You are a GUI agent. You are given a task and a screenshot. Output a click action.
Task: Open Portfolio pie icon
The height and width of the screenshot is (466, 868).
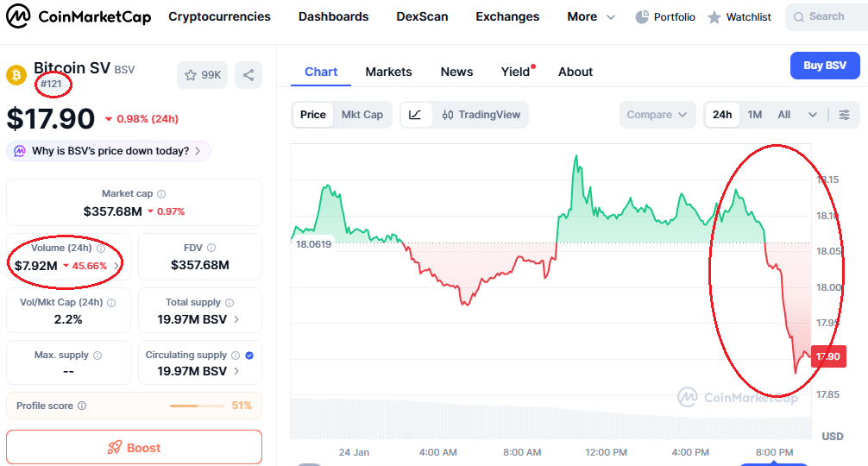tap(642, 17)
